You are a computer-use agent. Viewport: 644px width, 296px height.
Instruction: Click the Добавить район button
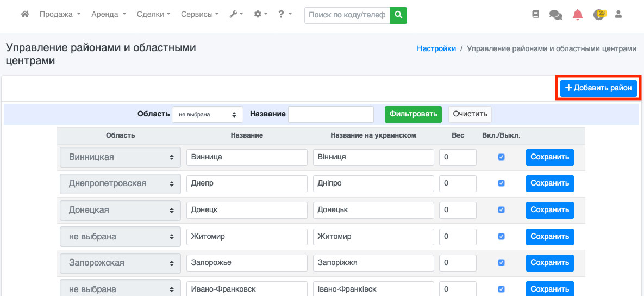[x=598, y=88]
